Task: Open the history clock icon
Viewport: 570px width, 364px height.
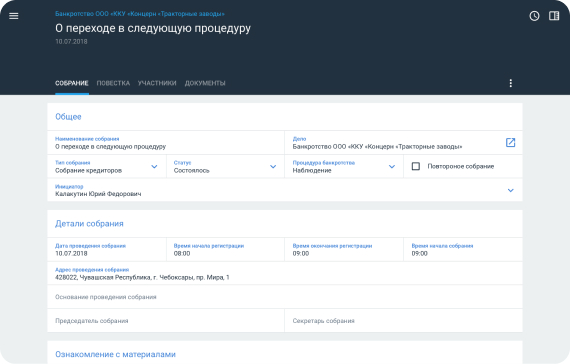Action: [x=534, y=16]
